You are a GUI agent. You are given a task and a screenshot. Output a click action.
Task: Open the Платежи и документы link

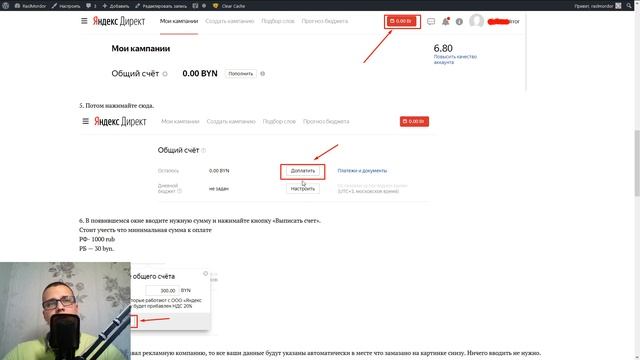[362, 171]
